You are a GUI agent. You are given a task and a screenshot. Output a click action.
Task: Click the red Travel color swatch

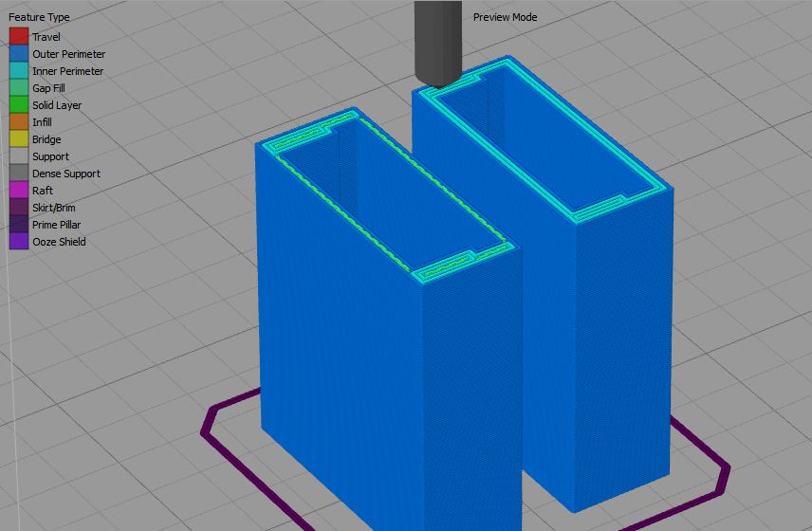(x=19, y=36)
